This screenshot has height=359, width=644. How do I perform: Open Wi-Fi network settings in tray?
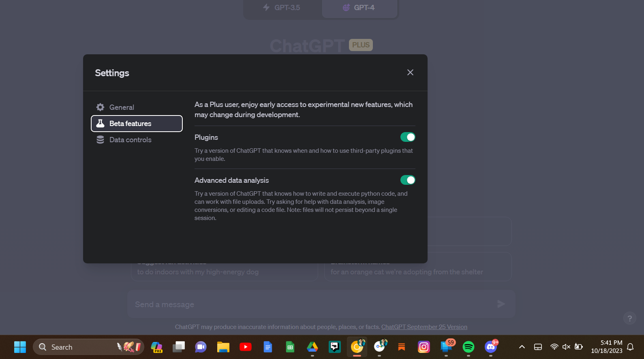[554, 347]
